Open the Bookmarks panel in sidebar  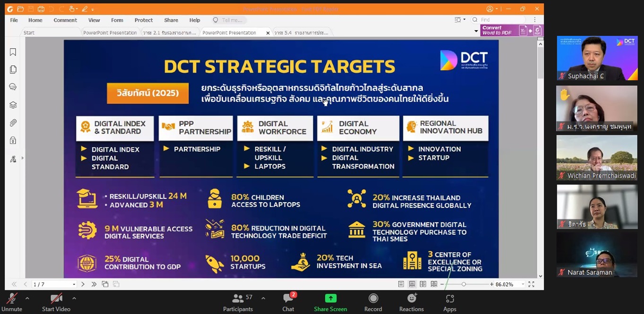click(x=13, y=52)
